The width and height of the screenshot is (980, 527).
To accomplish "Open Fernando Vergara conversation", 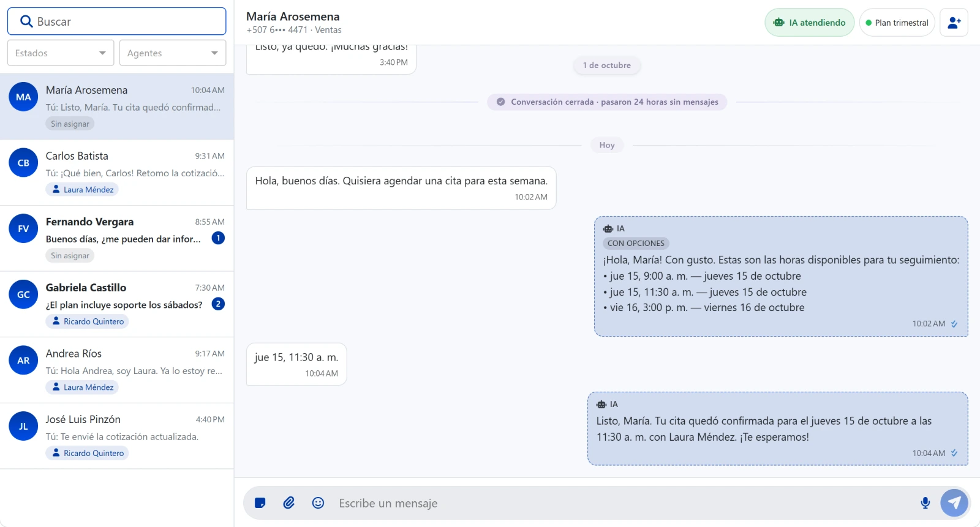I will (117, 239).
